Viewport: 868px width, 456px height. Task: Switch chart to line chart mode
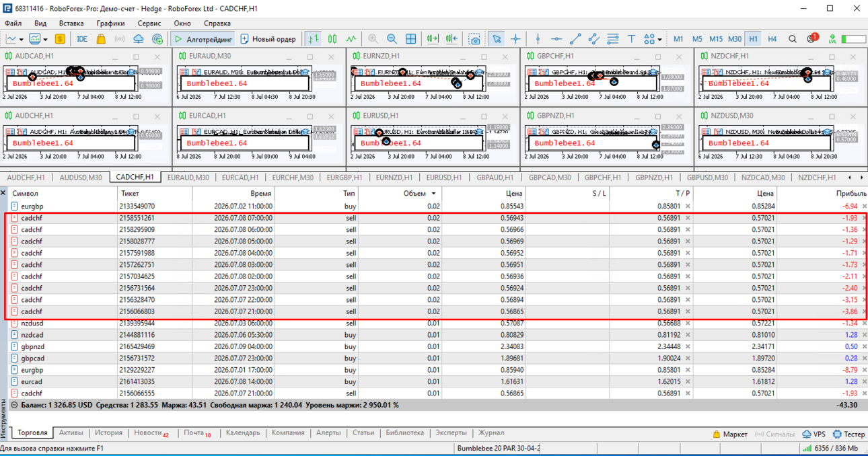click(x=351, y=39)
